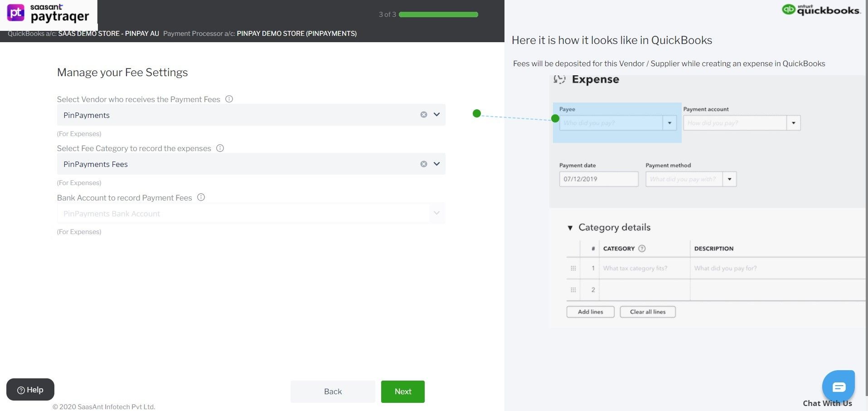Expand the PinPayments Fees category dropdown arrow
The width and height of the screenshot is (868, 411).
pos(436,164)
